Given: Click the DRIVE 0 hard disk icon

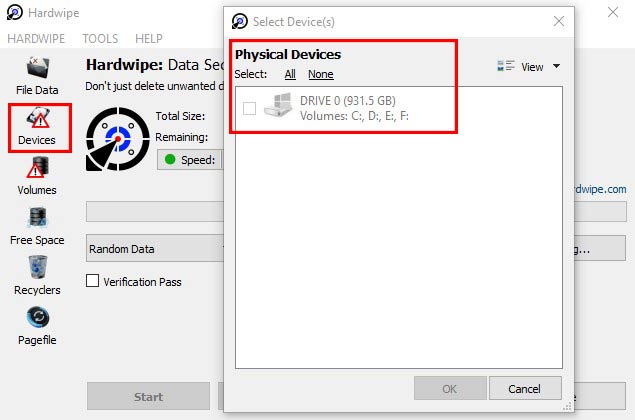Looking at the screenshot, I should tap(278, 106).
